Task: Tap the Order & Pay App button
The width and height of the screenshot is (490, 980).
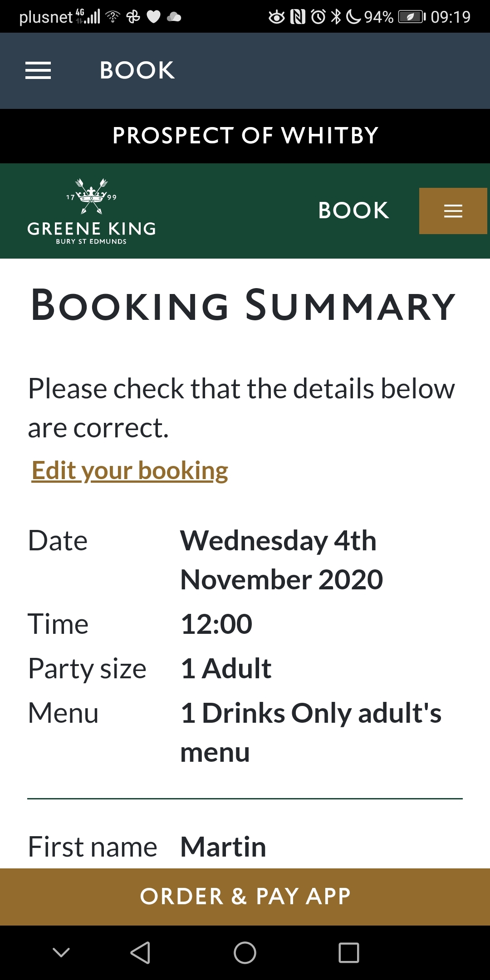Action: [x=245, y=897]
